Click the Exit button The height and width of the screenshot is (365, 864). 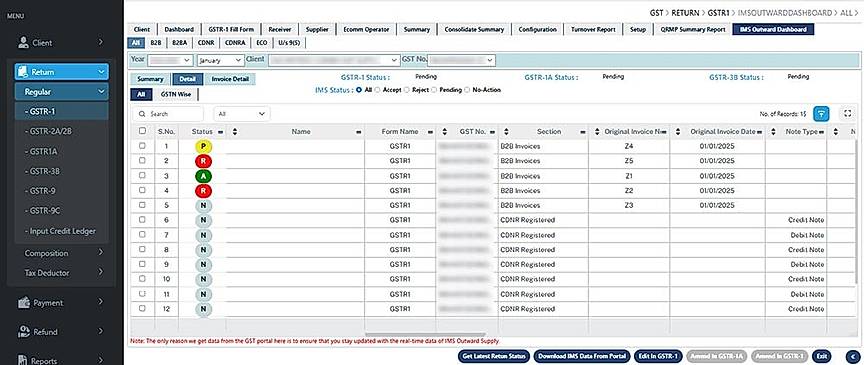(x=822, y=356)
